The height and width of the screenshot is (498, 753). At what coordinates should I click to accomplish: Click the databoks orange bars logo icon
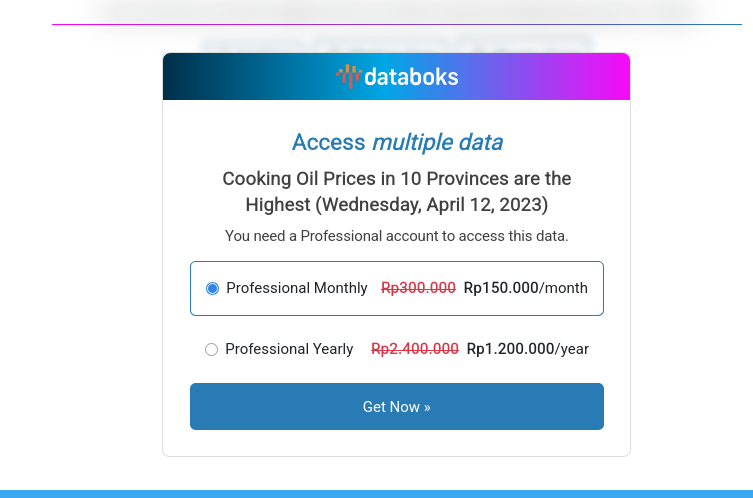coord(347,76)
